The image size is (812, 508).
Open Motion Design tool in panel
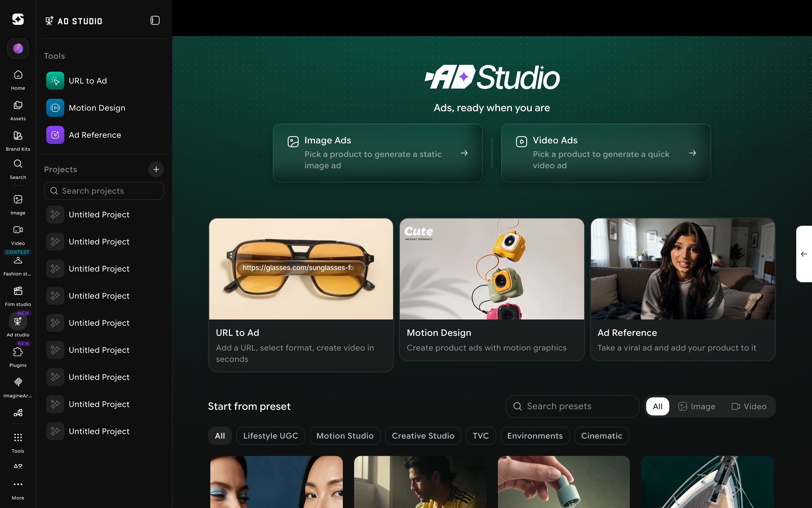104,108
